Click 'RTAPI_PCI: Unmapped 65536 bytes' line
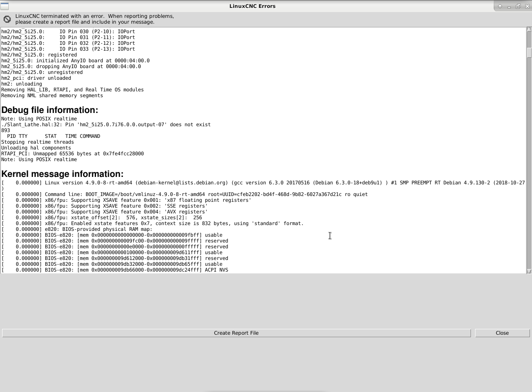This screenshot has height=392, width=532. coord(72,154)
